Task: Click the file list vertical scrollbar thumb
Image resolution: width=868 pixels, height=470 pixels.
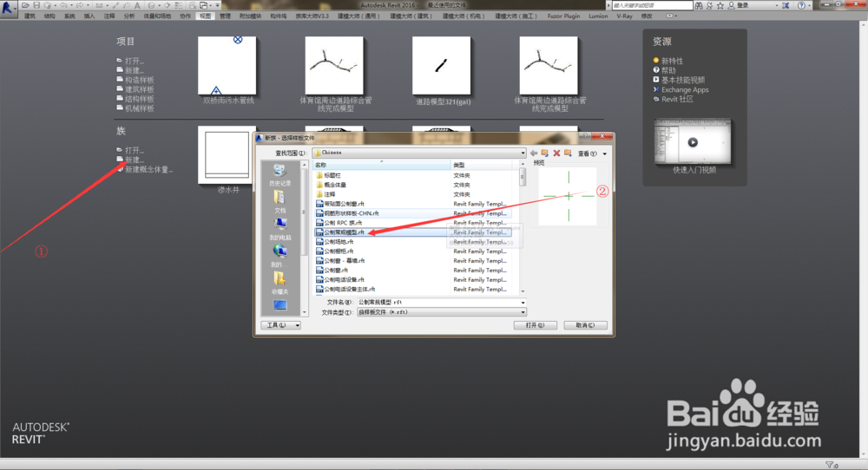Action: [522, 178]
